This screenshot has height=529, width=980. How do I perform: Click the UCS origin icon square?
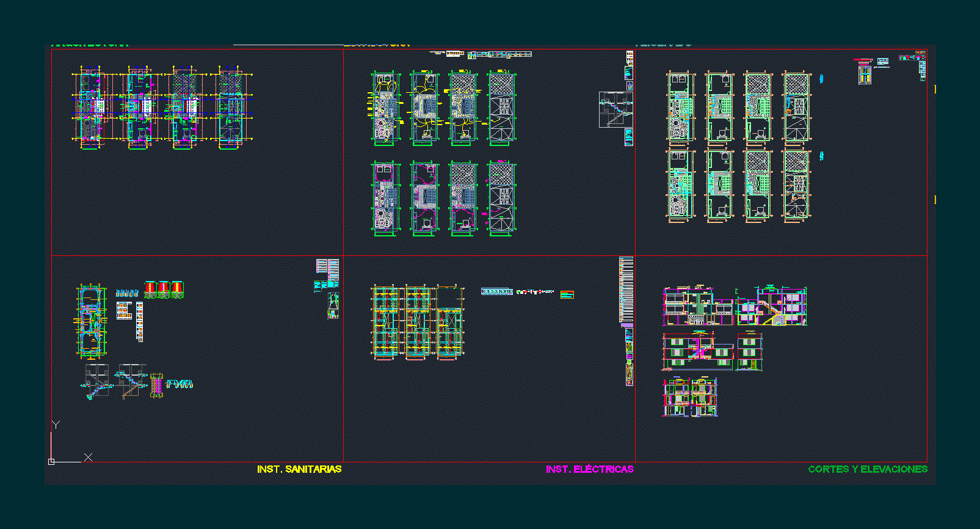click(x=51, y=462)
